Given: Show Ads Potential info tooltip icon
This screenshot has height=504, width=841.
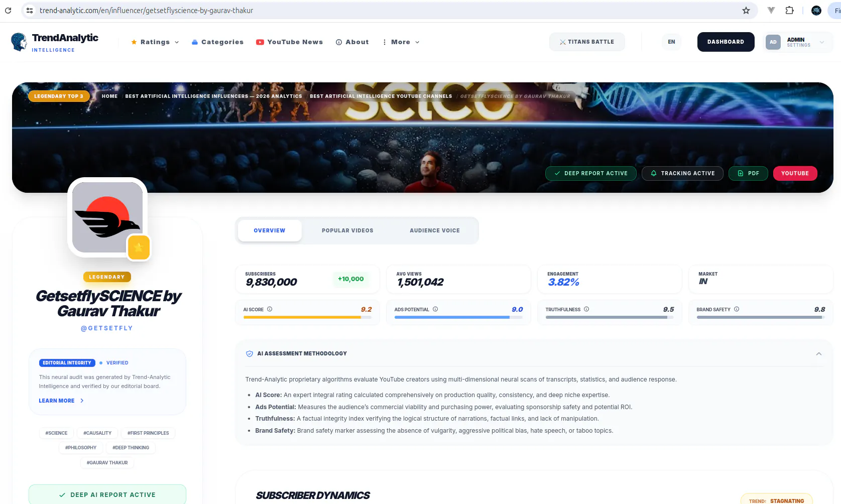Looking at the screenshot, I should tap(435, 309).
